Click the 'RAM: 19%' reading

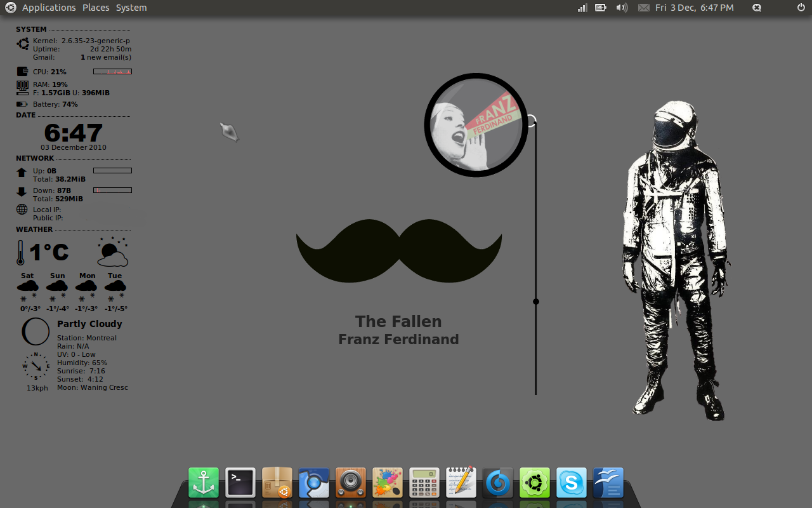[50, 84]
